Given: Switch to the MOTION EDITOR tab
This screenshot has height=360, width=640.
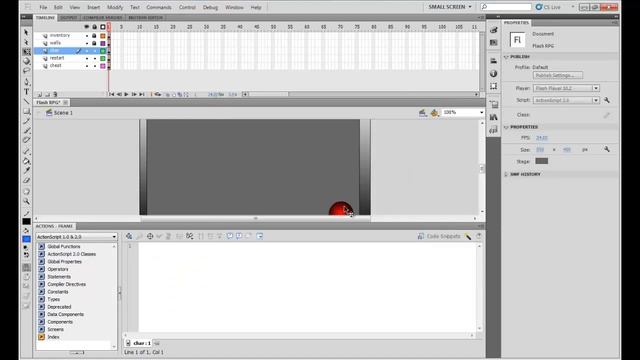Looking at the screenshot, I should click(x=146, y=18).
